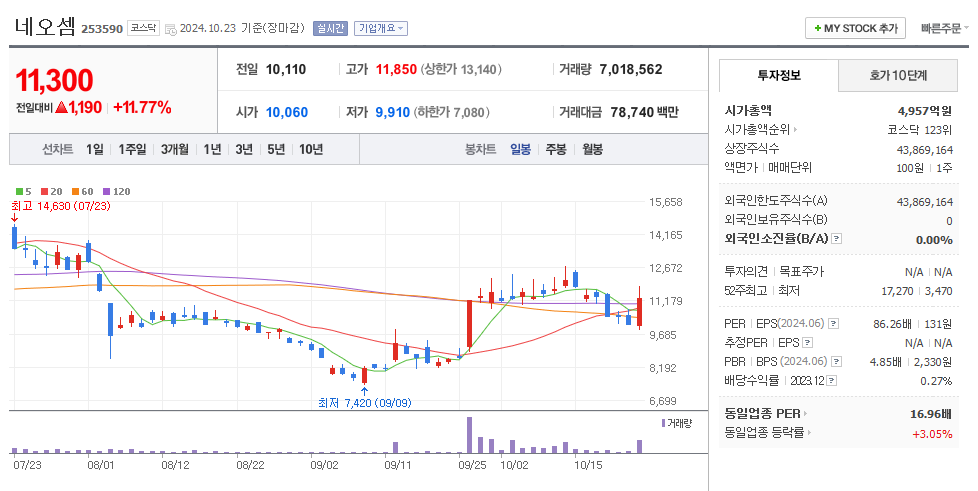Open the help icon next to 외국인소진율(B/A)
The height and width of the screenshot is (491, 978).
[837, 238]
